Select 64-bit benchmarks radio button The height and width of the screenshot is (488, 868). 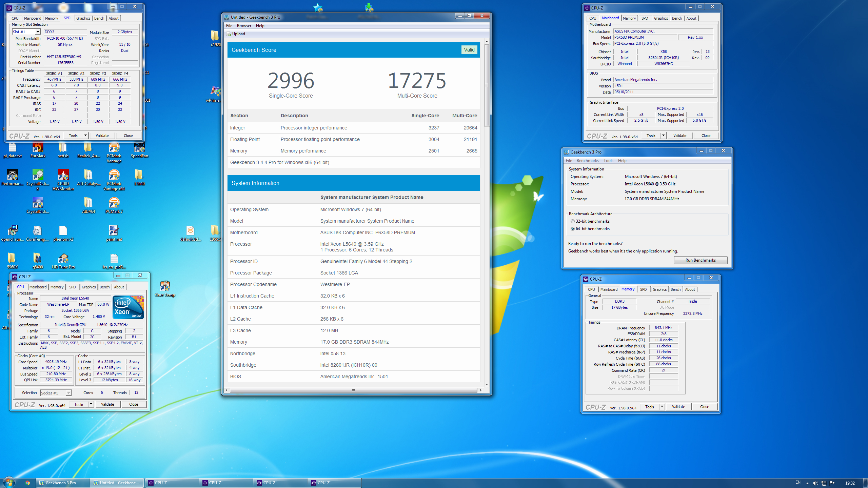573,229
